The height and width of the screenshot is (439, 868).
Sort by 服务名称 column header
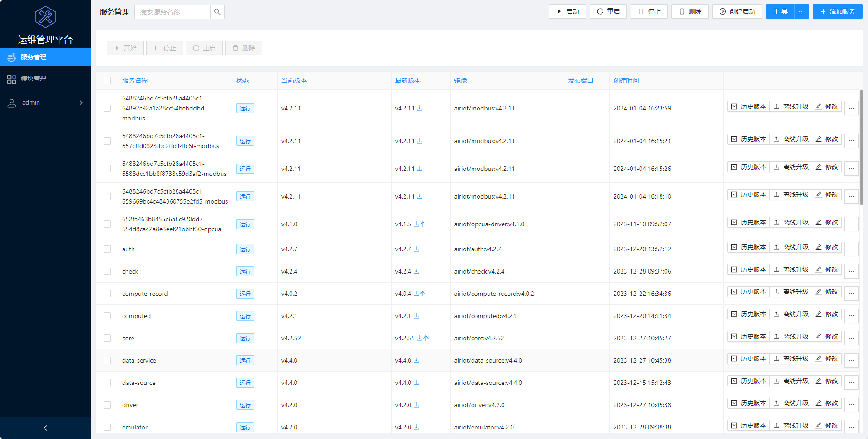click(135, 80)
